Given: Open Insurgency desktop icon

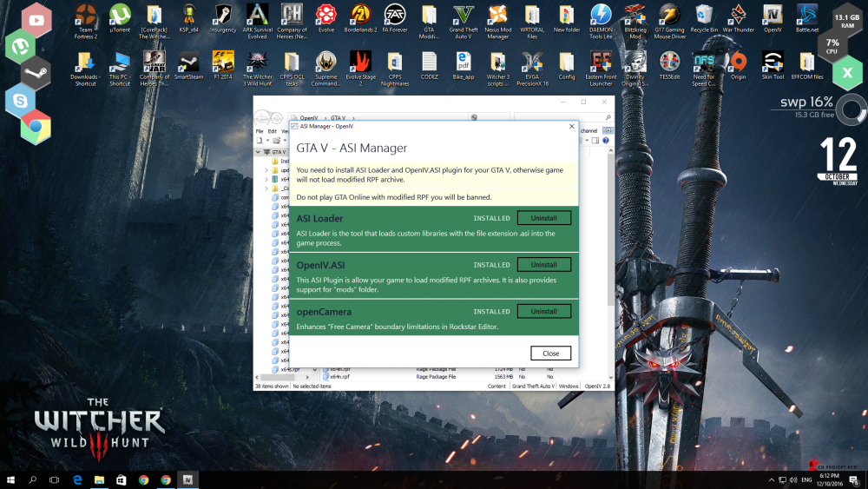Looking at the screenshot, I should click(223, 19).
